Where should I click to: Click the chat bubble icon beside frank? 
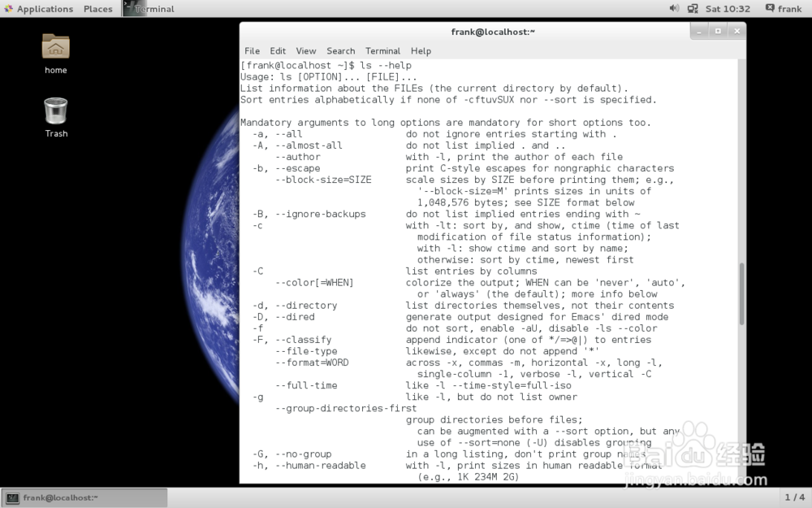pyautogui.click(x=770, y=8)
